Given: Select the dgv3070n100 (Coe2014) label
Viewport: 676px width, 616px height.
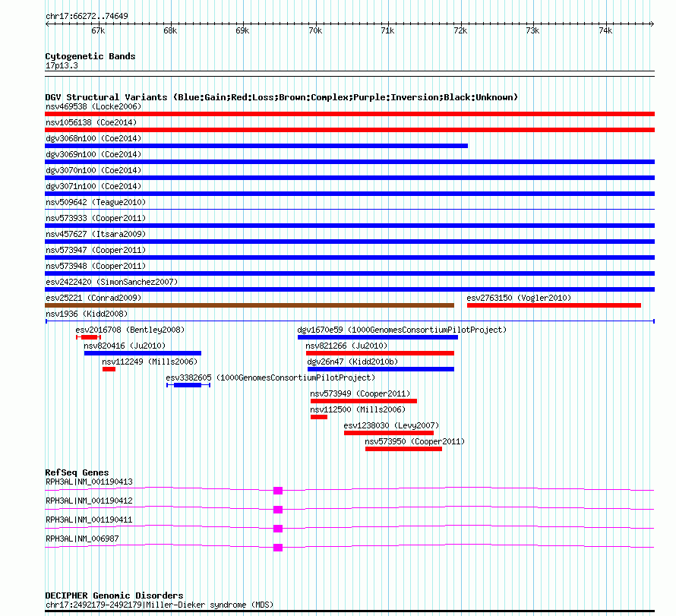Looking at the screenshot, I should pyautogui.click(x=93, y=170).
